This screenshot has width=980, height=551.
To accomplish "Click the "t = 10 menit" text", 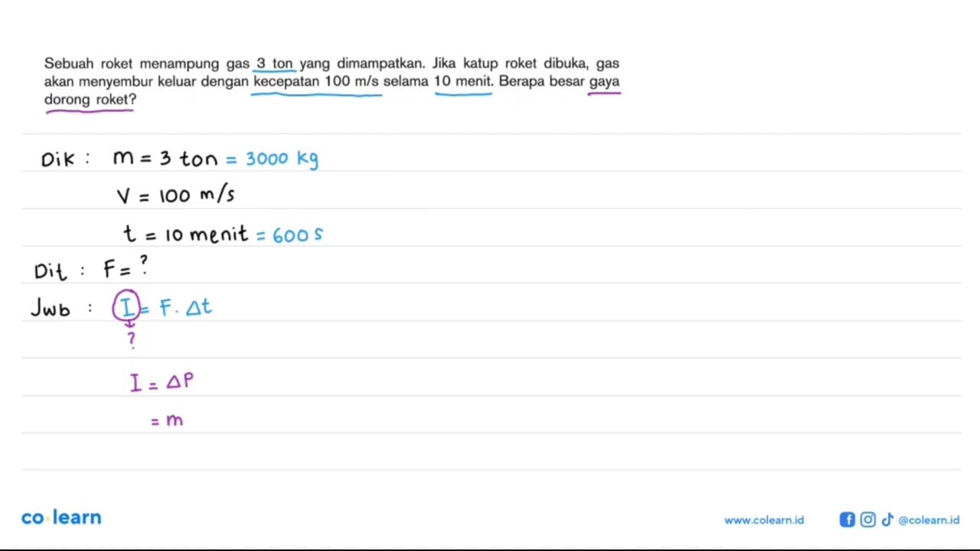I will point(185,233).
